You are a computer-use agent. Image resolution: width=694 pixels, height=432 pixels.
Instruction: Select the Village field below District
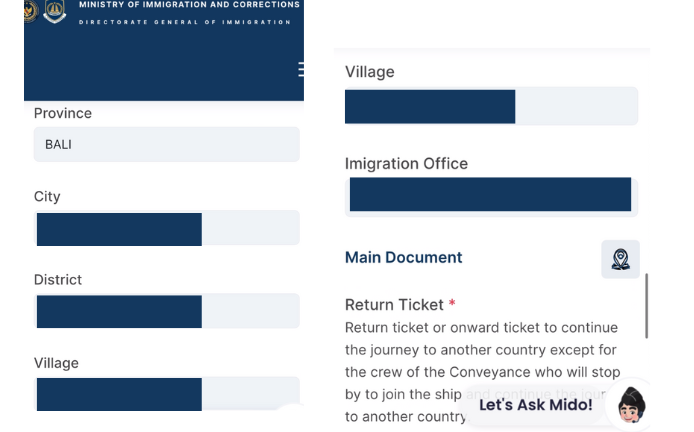(x=166, y=392)
